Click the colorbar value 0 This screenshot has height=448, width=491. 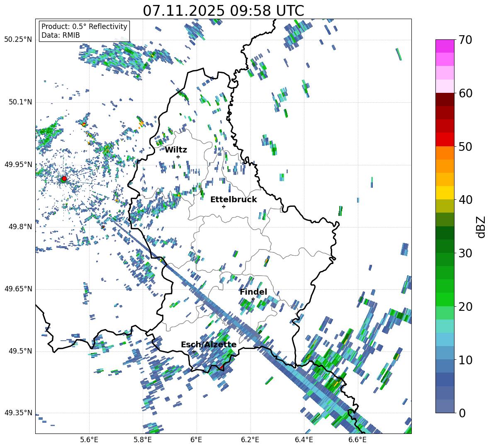(x=462, y=413)
